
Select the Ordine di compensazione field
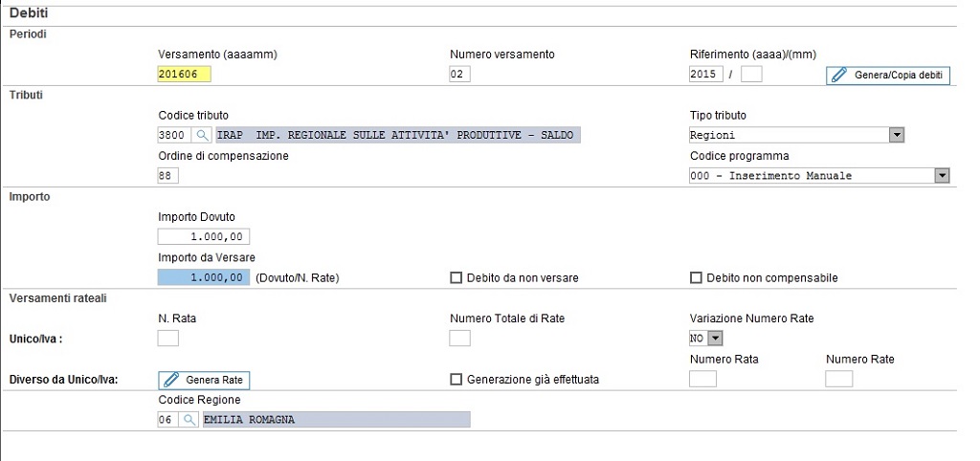[168, 176]
